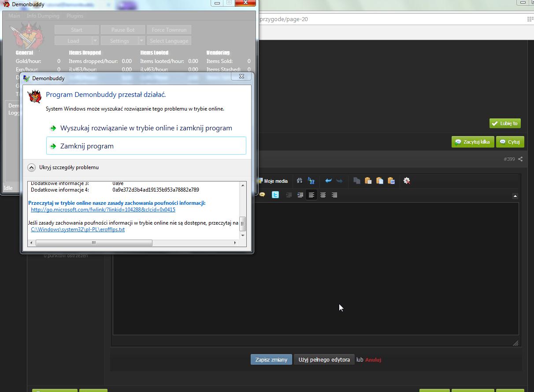Image resolution: width=534 pixels, height=392 pixels.
Task: Click Użyj pełnego edytora button
Action: click(324, 359)
